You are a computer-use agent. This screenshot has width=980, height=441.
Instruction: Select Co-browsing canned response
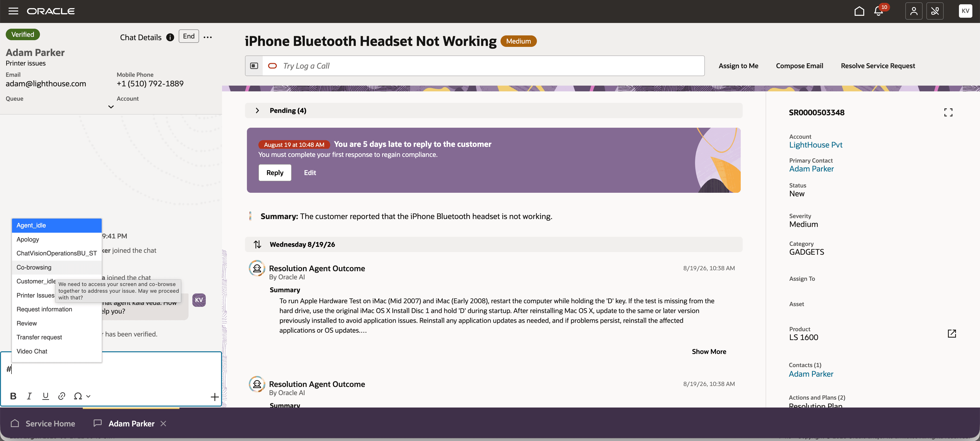[x=57, y=267]
